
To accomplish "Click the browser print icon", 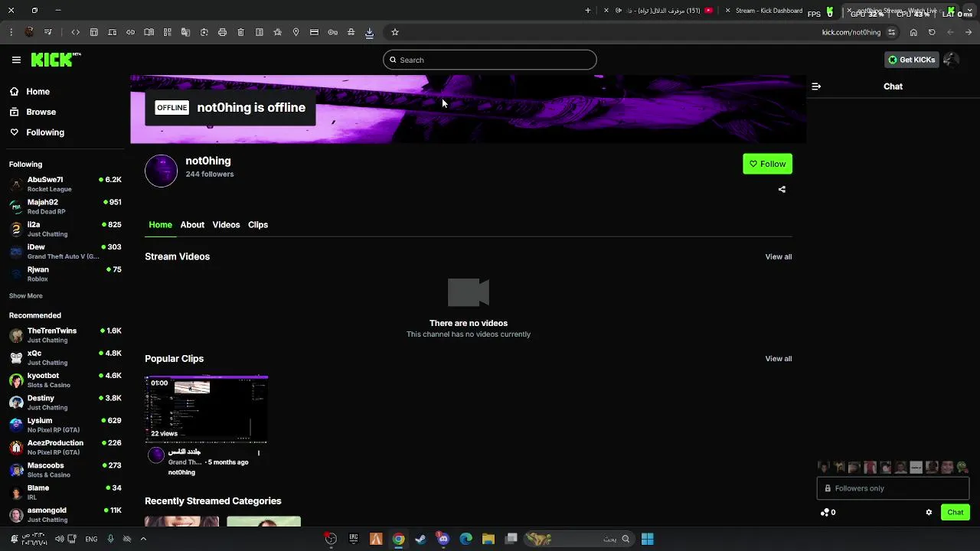I will click(x=222, y=32).
